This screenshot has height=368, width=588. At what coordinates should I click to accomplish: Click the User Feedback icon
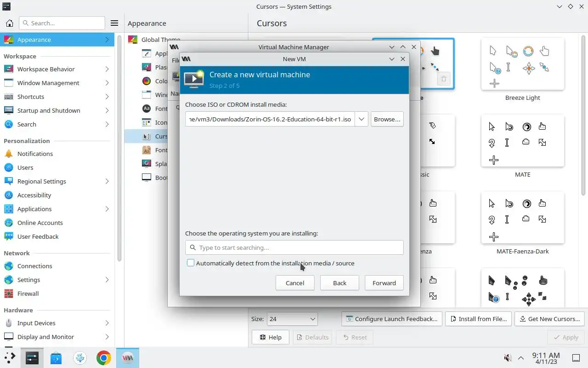tap(9, 236)
